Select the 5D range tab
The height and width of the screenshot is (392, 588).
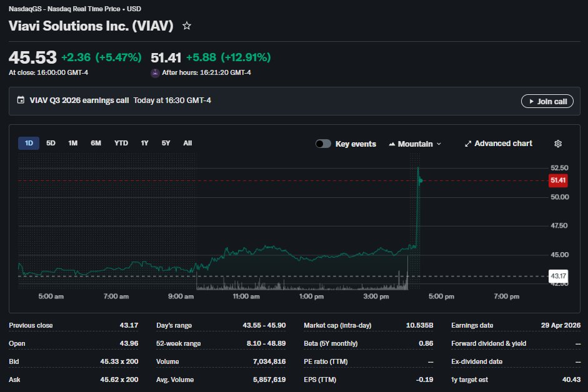tap(51, 143)
